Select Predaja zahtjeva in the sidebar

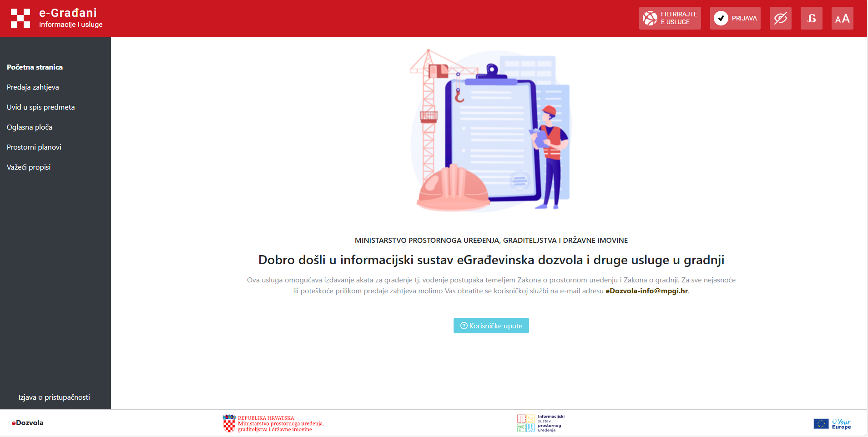coord(33,87)
